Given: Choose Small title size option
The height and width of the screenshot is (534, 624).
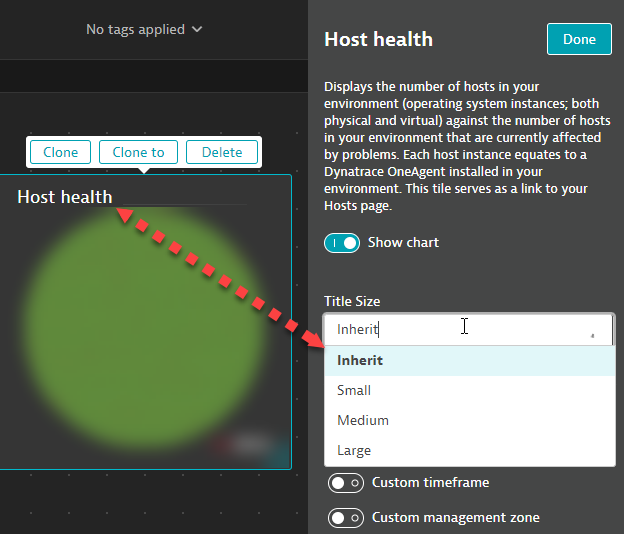Looking at the screenshot, I should click(354, 391).
